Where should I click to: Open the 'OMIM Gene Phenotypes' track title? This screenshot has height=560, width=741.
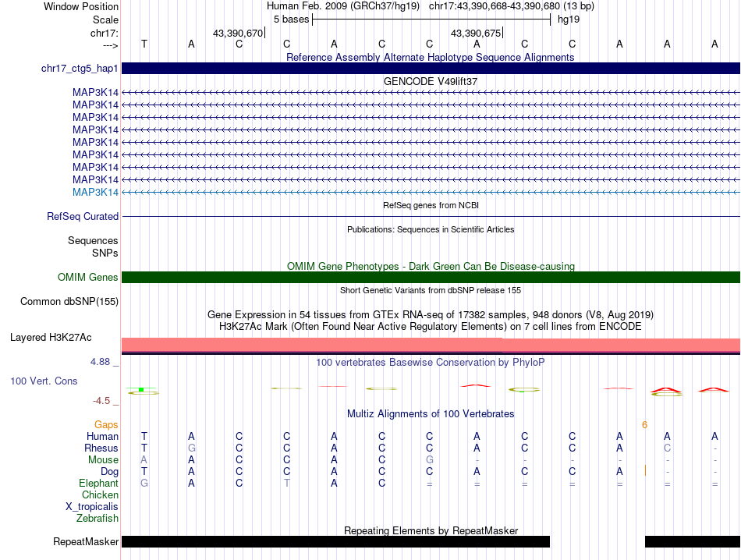[x=431, y=266]
